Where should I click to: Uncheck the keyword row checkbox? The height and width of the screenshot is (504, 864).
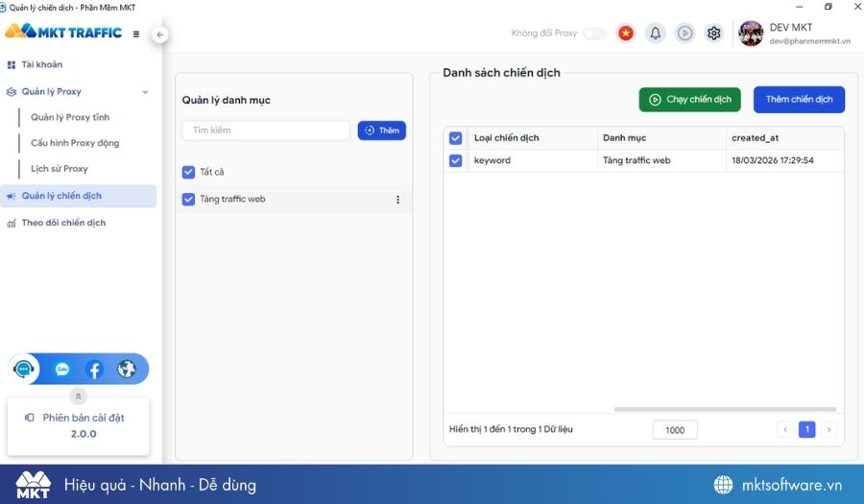tap(456, 161)
